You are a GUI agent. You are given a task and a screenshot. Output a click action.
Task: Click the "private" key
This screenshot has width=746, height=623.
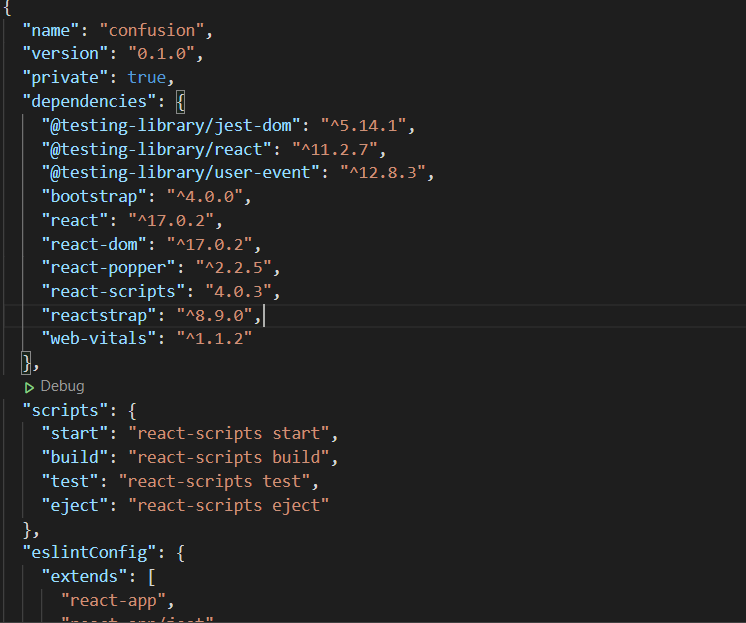66,77
